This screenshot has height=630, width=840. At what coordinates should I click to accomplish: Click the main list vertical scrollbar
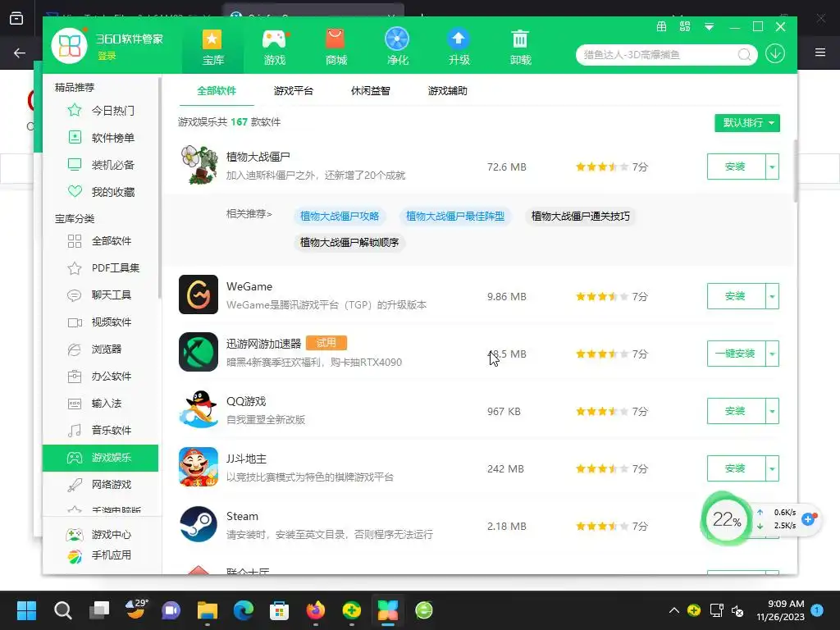coord(795,171)
